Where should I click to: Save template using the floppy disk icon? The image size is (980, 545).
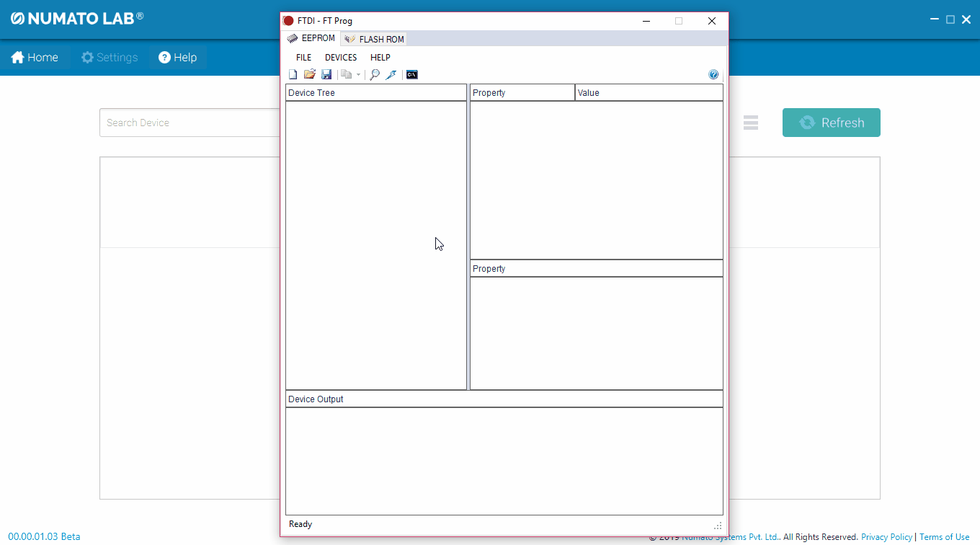point(326,75)
